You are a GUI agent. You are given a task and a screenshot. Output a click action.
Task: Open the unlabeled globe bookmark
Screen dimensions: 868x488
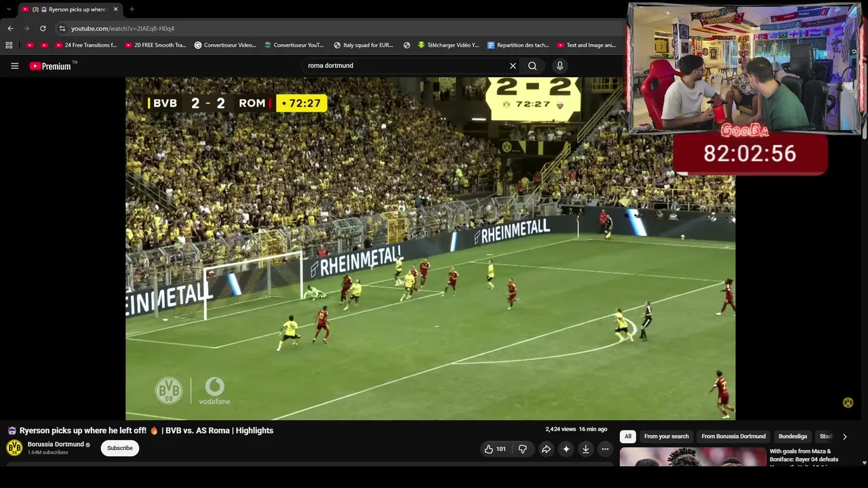coord(407,45)
